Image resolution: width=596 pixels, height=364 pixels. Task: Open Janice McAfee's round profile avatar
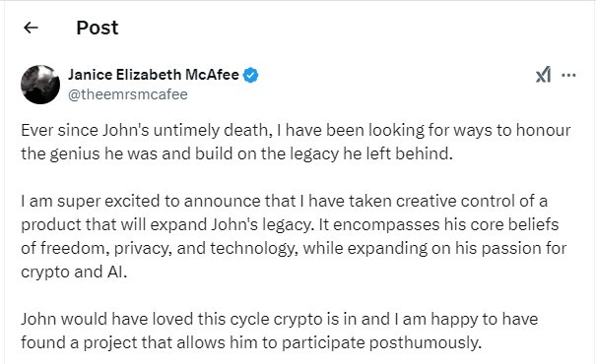click(x=40, y=85)
